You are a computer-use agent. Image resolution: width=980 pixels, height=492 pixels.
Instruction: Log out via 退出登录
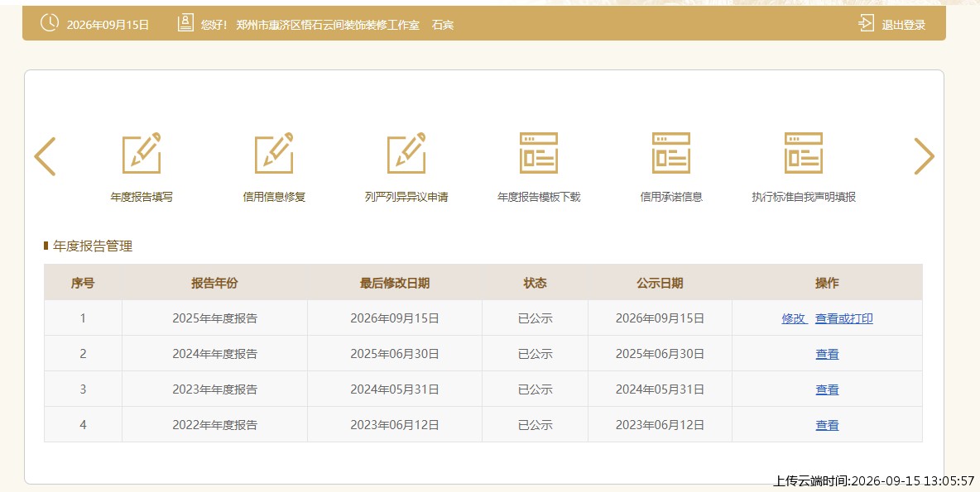(x=903, y=25)
